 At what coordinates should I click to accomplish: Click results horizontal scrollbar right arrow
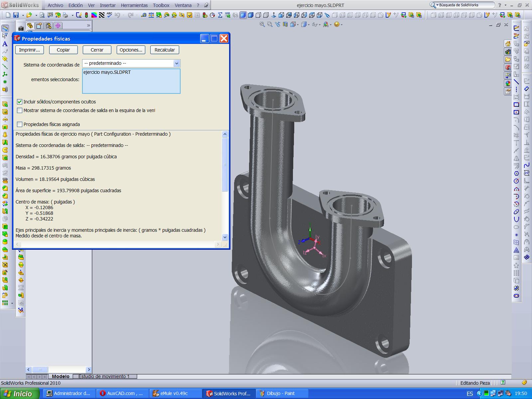(x=218, y=244)
